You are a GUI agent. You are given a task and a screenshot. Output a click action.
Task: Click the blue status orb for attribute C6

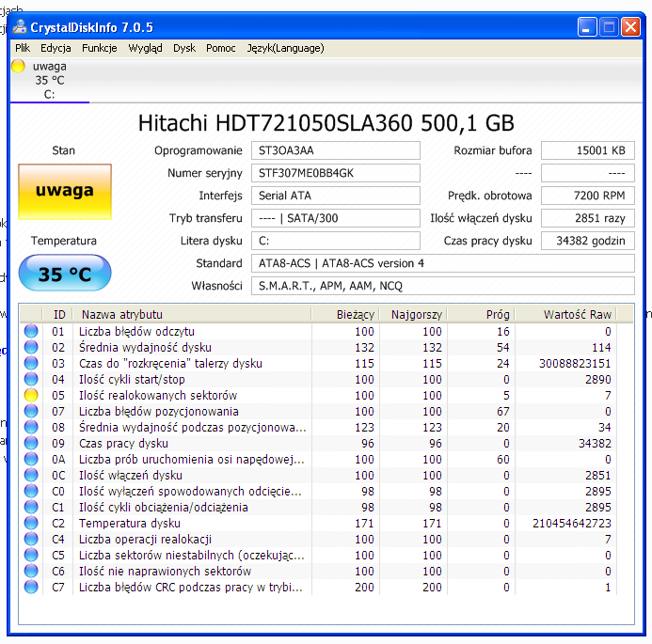(31, 571)
